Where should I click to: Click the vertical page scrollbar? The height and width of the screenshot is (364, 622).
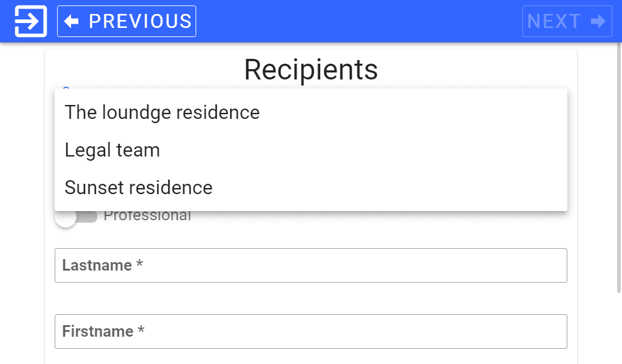click(x=618, y=182)
